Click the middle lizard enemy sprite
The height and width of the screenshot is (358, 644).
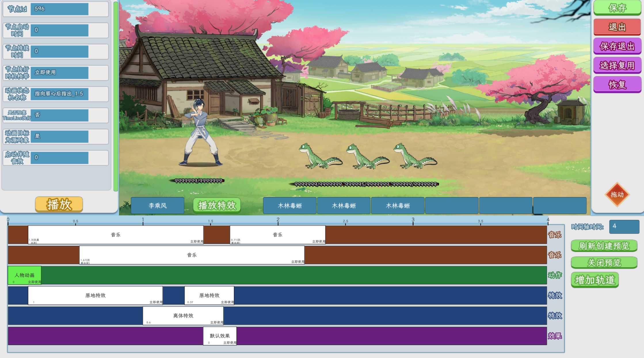click(367, 156)
